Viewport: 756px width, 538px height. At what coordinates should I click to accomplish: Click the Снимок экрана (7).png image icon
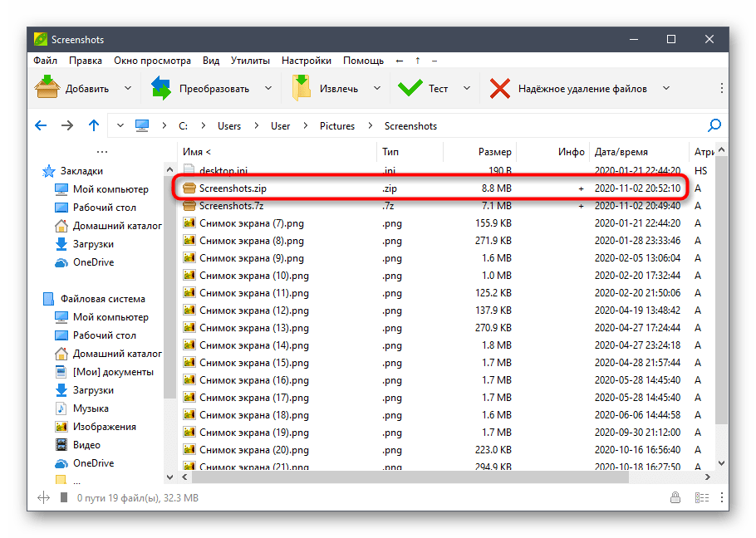[x=189, y=223]
